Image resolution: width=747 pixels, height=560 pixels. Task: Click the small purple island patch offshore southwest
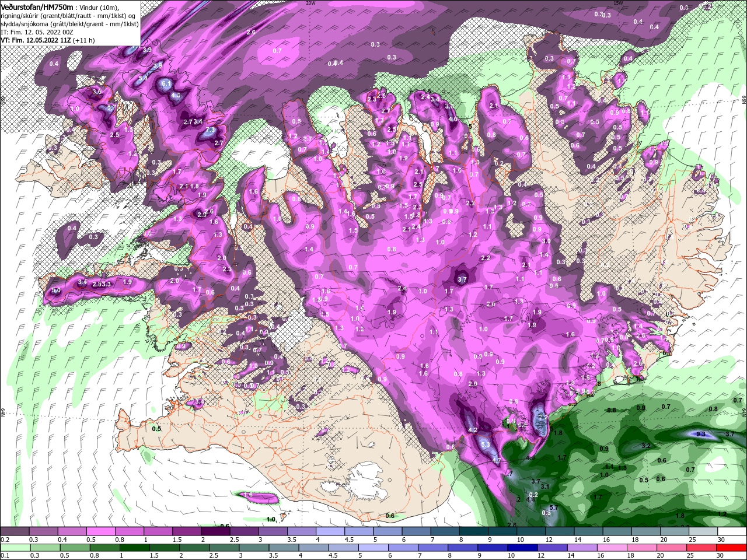tap(257, 497)
